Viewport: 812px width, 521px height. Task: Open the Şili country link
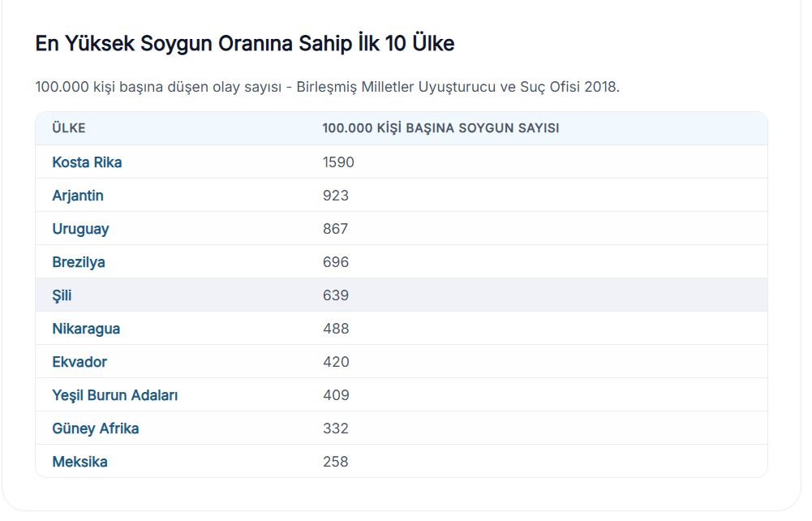(x=62, y=295)
